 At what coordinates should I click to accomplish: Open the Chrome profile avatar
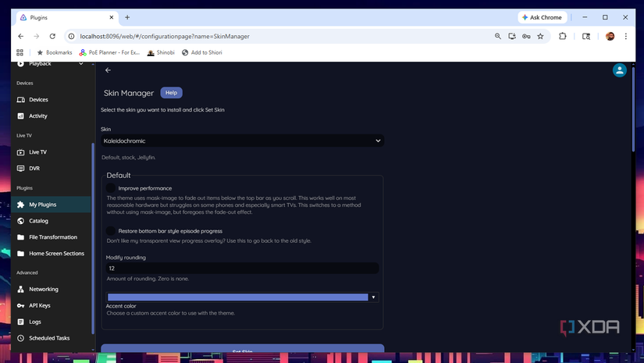pos(610,36)
